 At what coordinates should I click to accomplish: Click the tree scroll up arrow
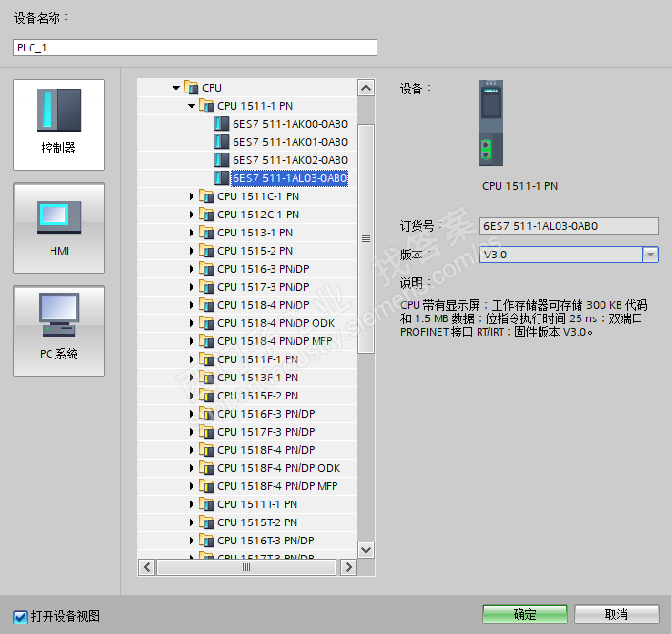[x=366, y=88]
